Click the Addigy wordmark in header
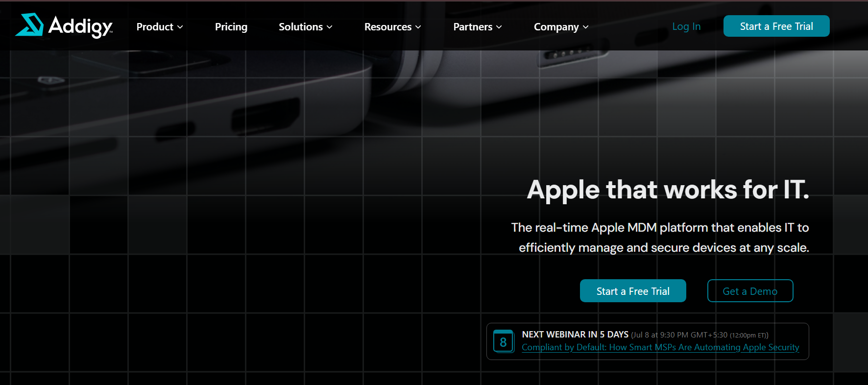This screenshot has width=868, height=385. (81, 26)
